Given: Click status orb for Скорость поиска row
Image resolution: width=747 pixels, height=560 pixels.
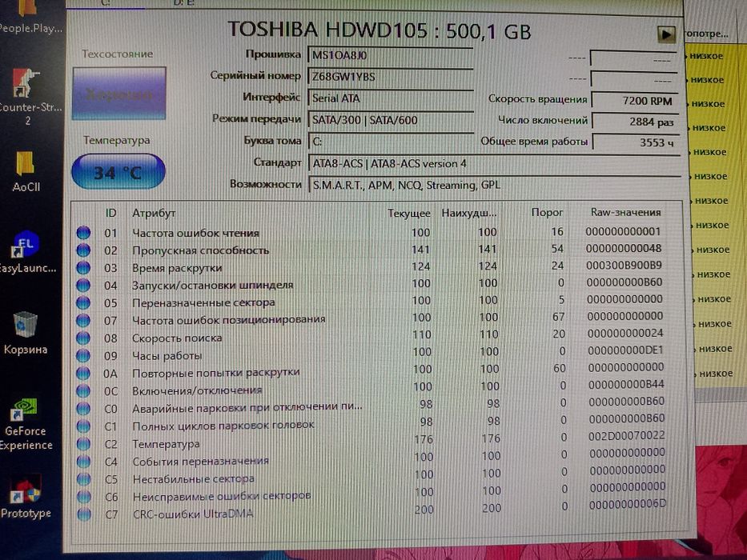Looking at the screenshot, I should click(x=83, y=338).
